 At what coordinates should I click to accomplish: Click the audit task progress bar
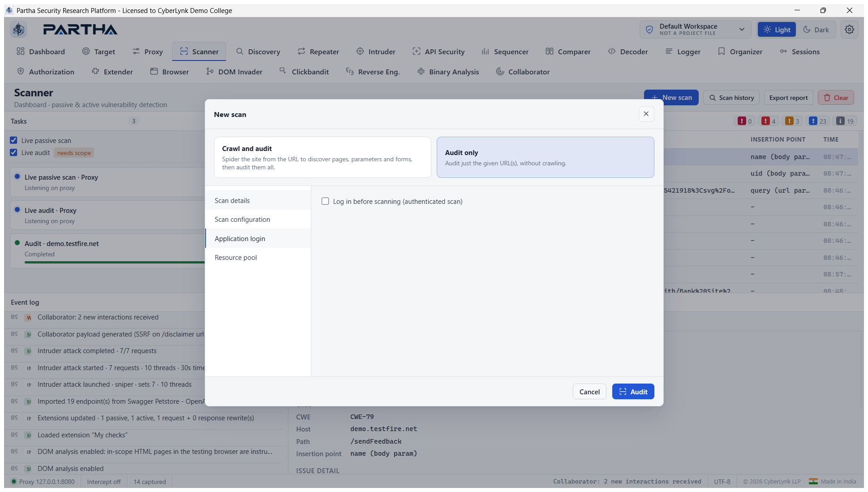115,262
